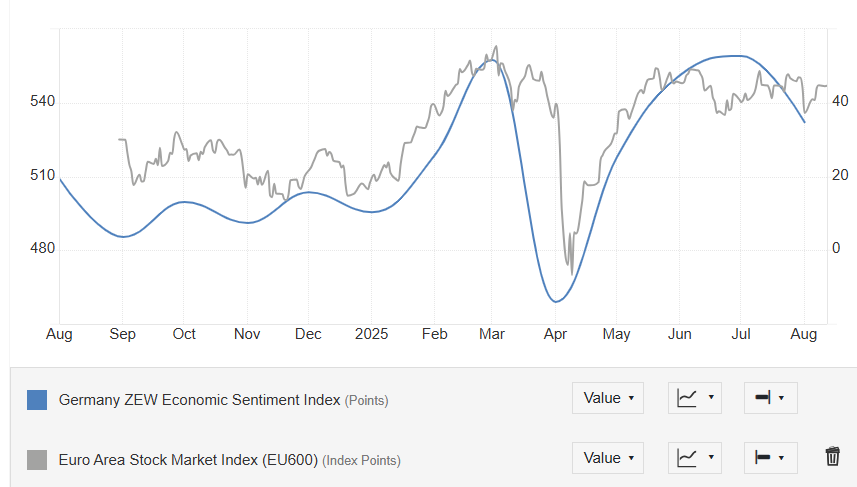The image size is (857, 487).
Task: Open Value dropdown for Germany ZEW Index
Action: coord(607,398)
